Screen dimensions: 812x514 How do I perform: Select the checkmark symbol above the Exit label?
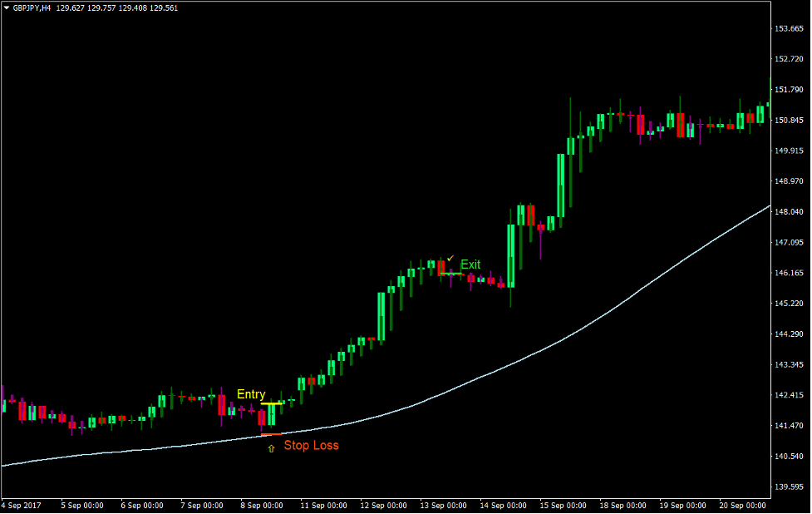point(451,256)
